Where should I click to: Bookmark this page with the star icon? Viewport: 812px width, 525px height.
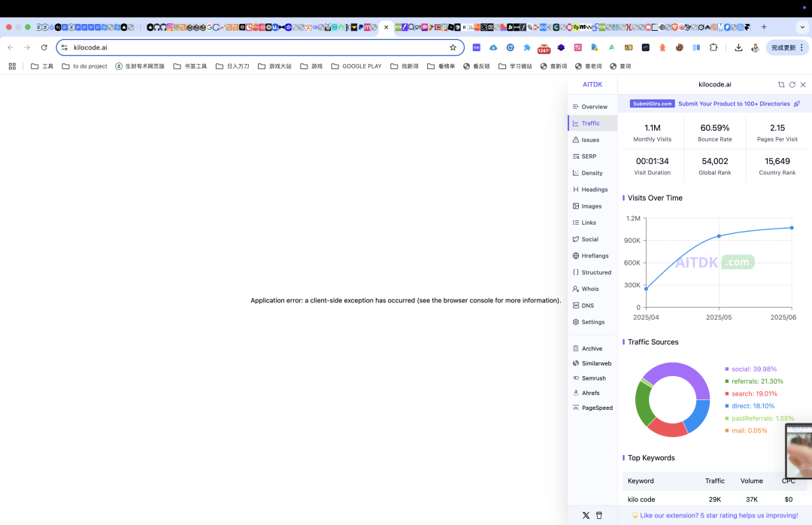[x=453, y=47]
